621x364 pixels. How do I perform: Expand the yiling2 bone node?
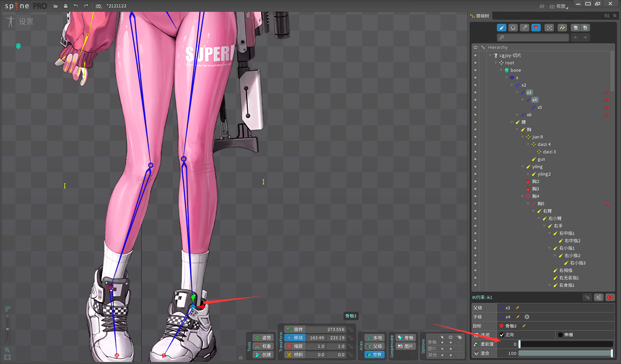click(528, 174)
